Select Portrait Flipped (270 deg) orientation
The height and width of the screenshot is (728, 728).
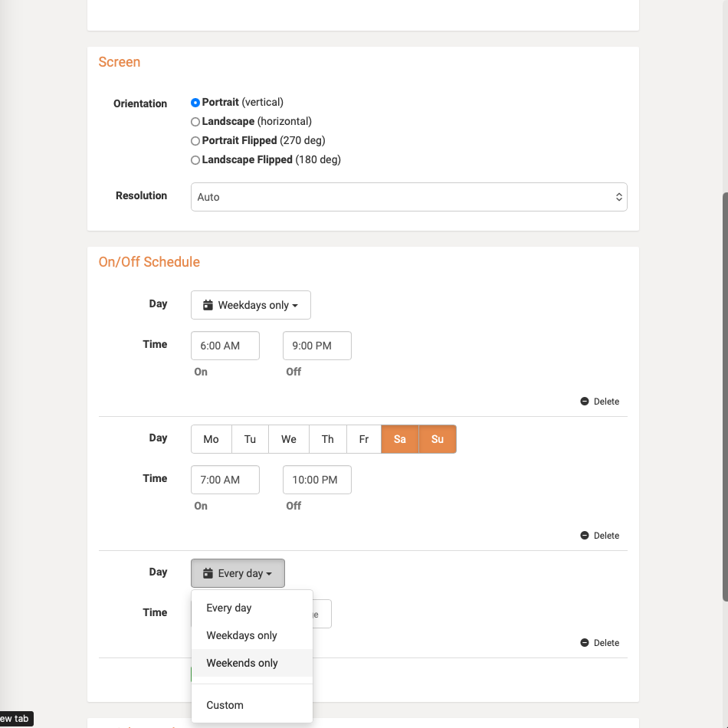pos(195,140)
